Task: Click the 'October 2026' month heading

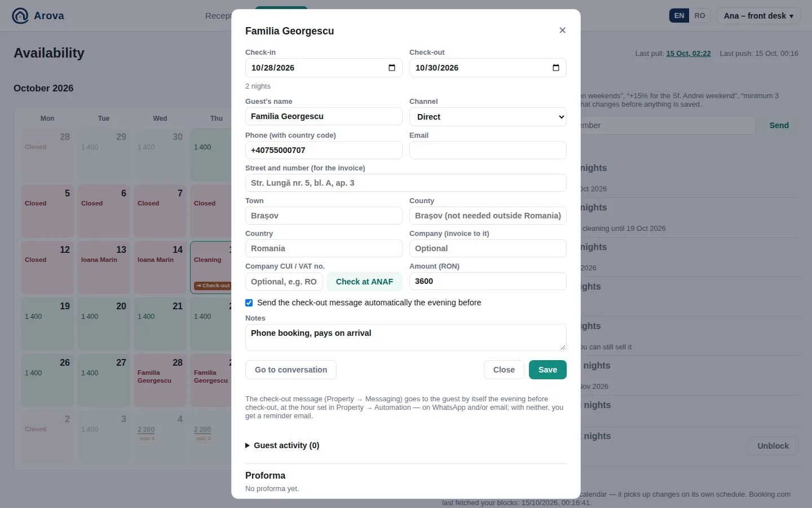Action: click(x=43, y=88)
